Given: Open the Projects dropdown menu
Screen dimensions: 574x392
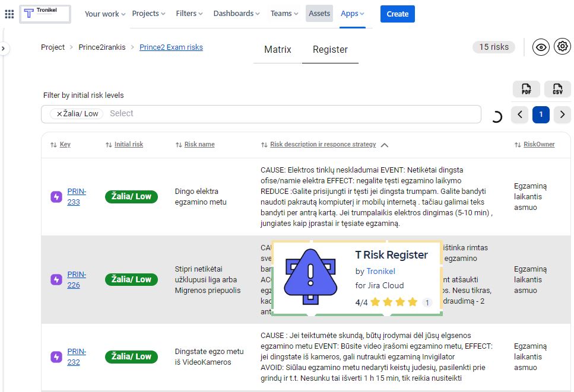Looking at the screenshot, I should [x=148, y=14].
